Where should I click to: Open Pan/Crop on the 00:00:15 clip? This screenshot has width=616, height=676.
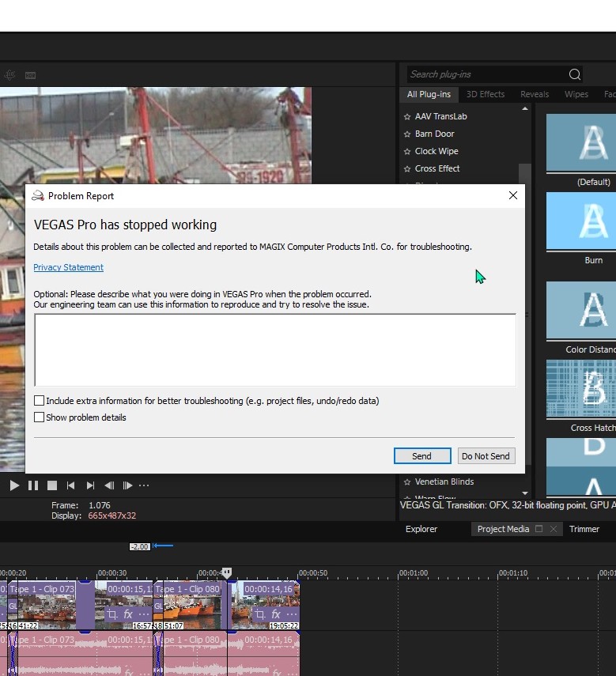(x=112, y=614)
